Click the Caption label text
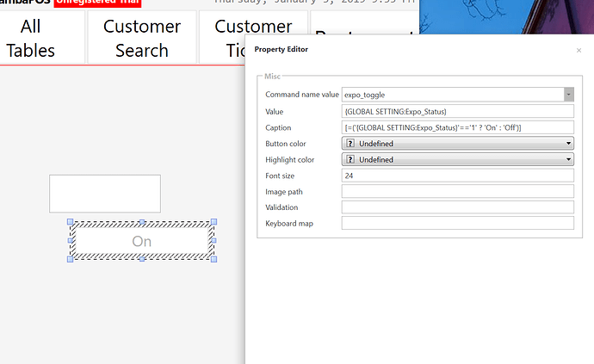 (278, 127)
